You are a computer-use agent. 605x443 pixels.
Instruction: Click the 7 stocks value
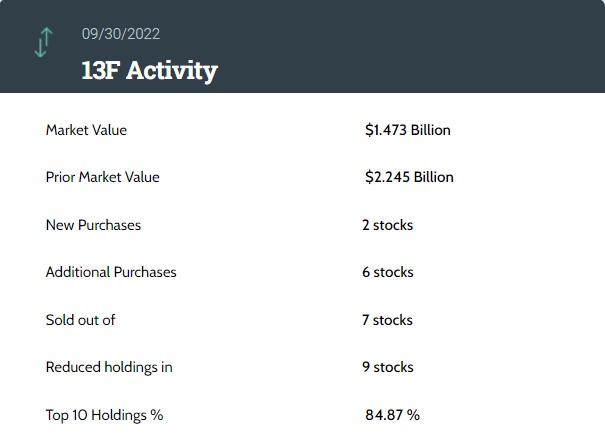pyautogui.click(x=387, y=320)
